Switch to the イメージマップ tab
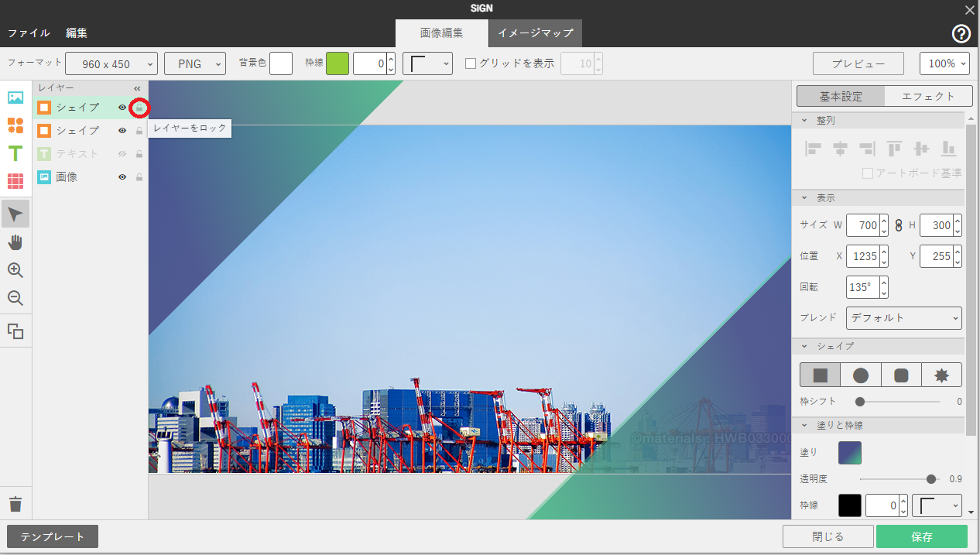The height and width of the screenshot is (555, 980). click(x=535, y=33)
